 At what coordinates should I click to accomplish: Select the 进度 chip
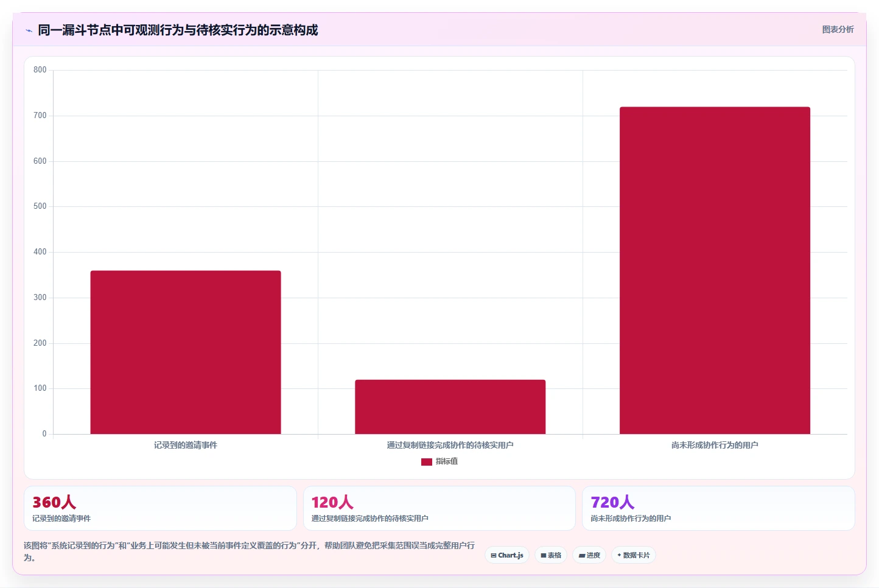(x=589, y=555)
